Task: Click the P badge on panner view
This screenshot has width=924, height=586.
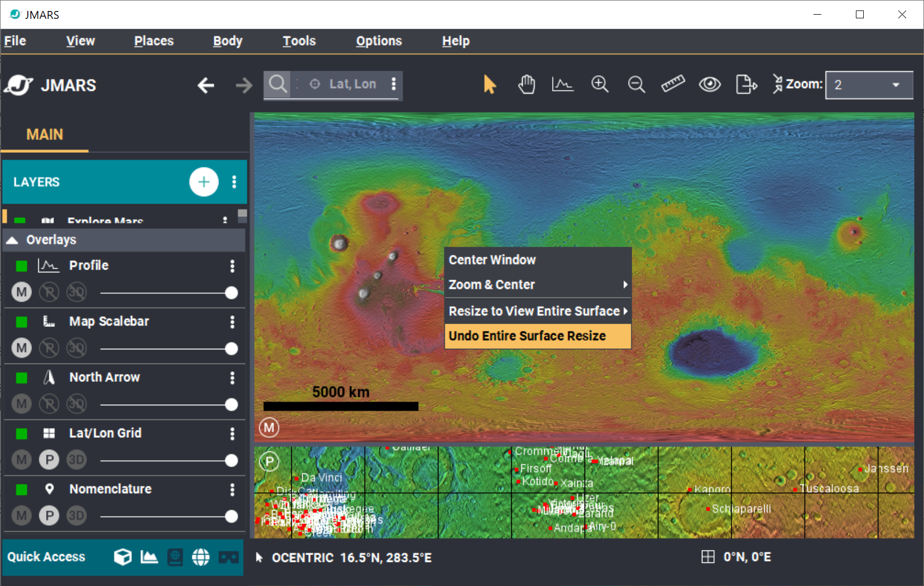Action: tap(269, 461)
